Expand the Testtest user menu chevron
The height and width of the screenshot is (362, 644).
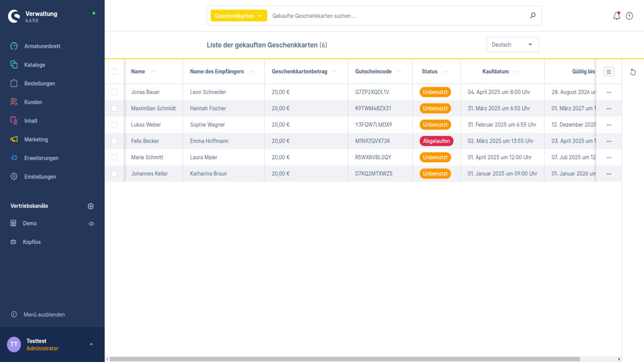pyautogui.click(x=91, y=344)
